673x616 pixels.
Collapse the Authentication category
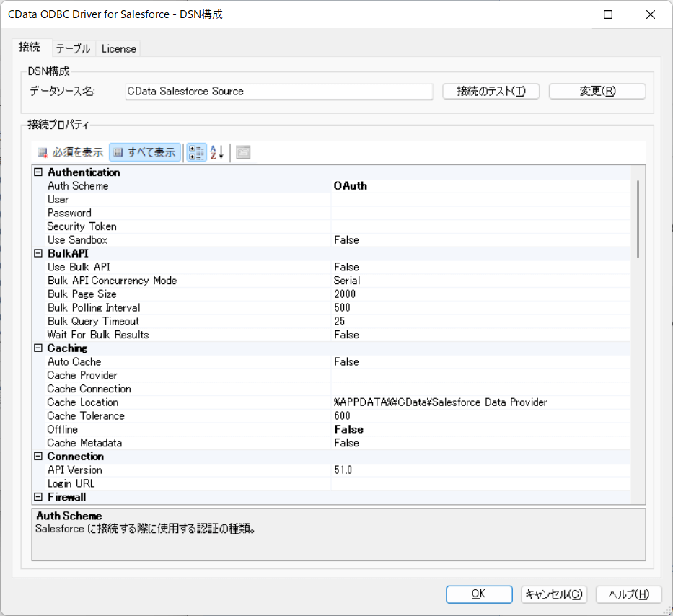tap(38, 172)
